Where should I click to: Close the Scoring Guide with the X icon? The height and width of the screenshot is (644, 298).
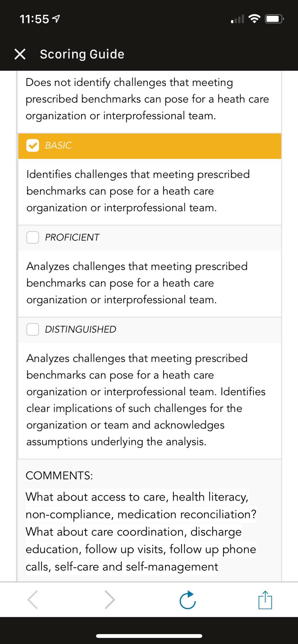(x=20, y=54)
